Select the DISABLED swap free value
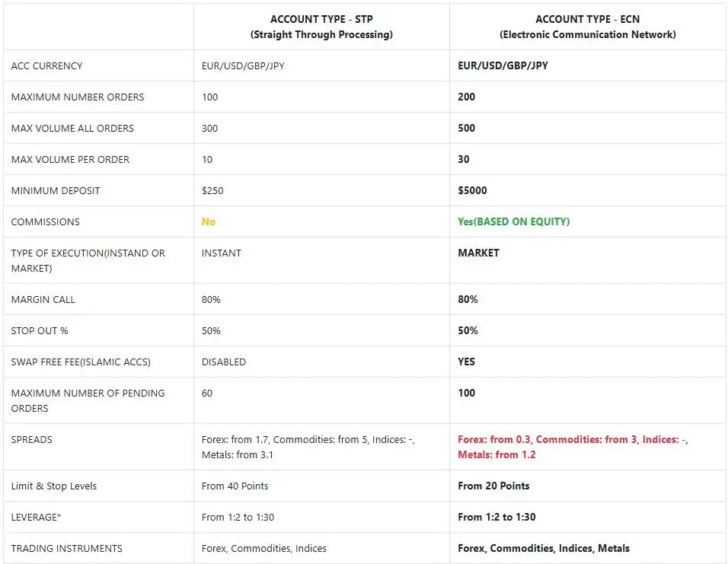 tap(224, 362)
